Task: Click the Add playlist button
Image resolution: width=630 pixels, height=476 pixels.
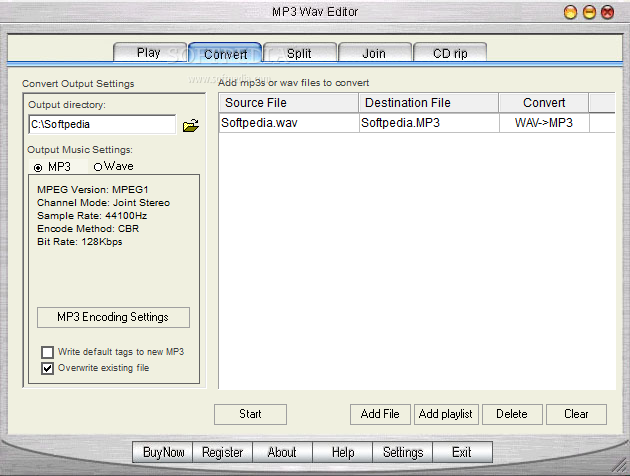Action: click(446, 414)
